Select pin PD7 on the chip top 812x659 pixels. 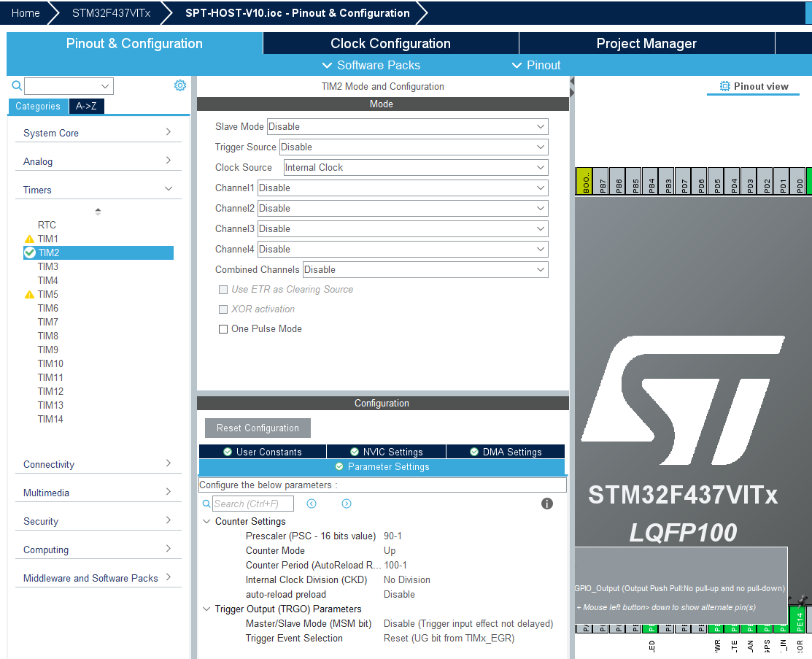pos(683,181)
